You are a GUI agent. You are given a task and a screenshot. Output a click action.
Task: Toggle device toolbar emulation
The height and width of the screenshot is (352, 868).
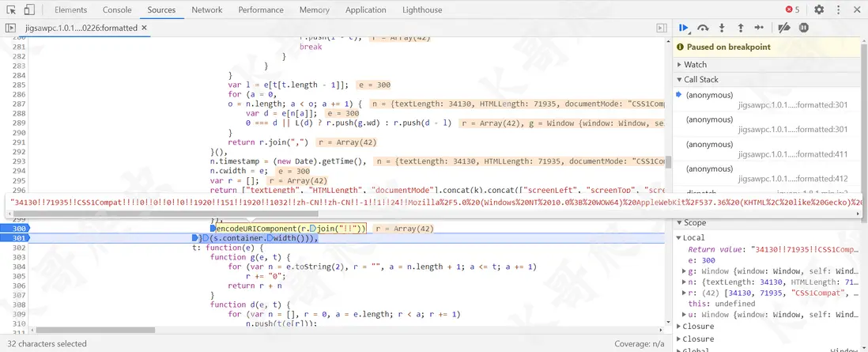pyautogui.click(x=29, y=9)
